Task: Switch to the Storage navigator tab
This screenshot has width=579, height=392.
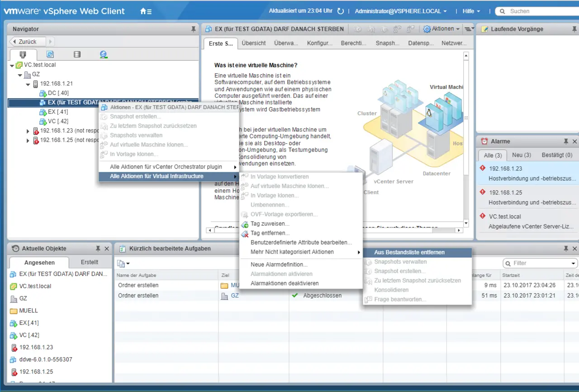Action: pyautogui.click(x=77, y=55)
